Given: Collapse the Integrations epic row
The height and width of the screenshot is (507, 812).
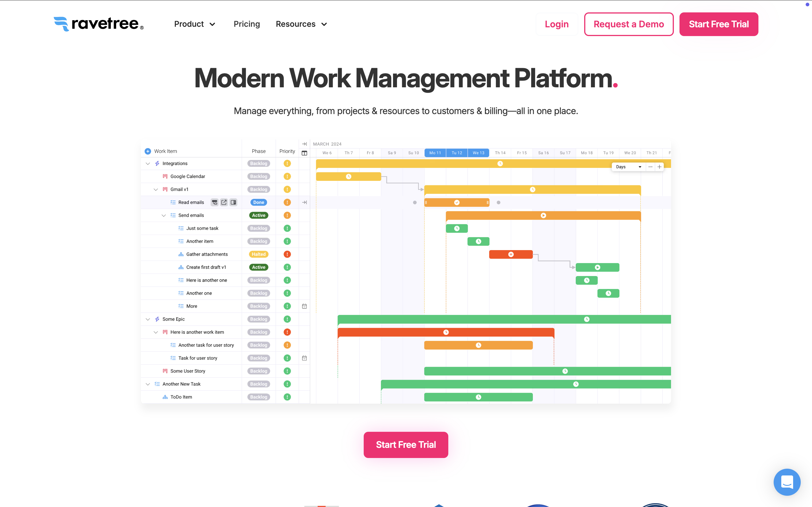Looking at the screenshot, I should coord(148,164).
